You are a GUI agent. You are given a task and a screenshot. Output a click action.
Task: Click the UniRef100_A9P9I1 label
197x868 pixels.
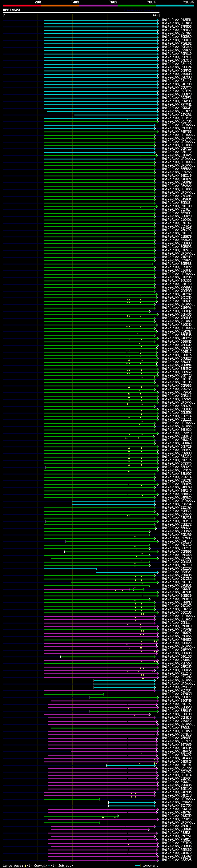click(x=176, y=57)
